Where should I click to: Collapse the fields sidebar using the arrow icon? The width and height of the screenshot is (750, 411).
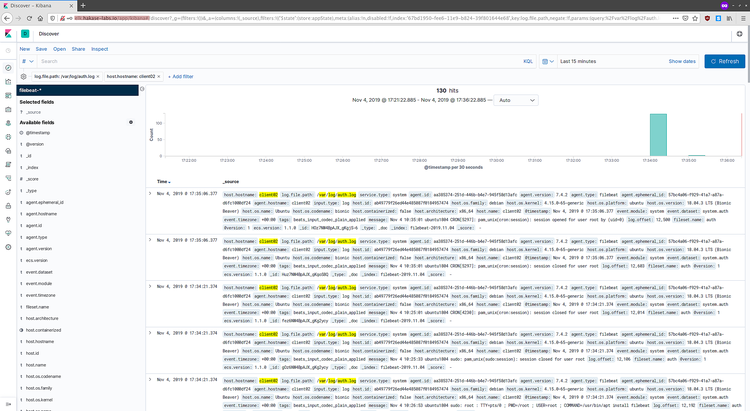point(142,89)
